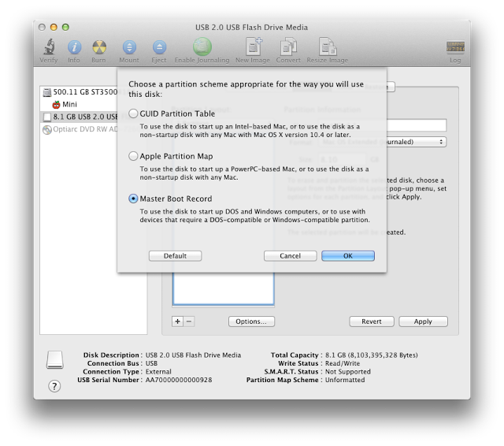The height and width of the screenshot is (446, 504).
Task: Zoom the window with green button
Action: click(65, 28)
